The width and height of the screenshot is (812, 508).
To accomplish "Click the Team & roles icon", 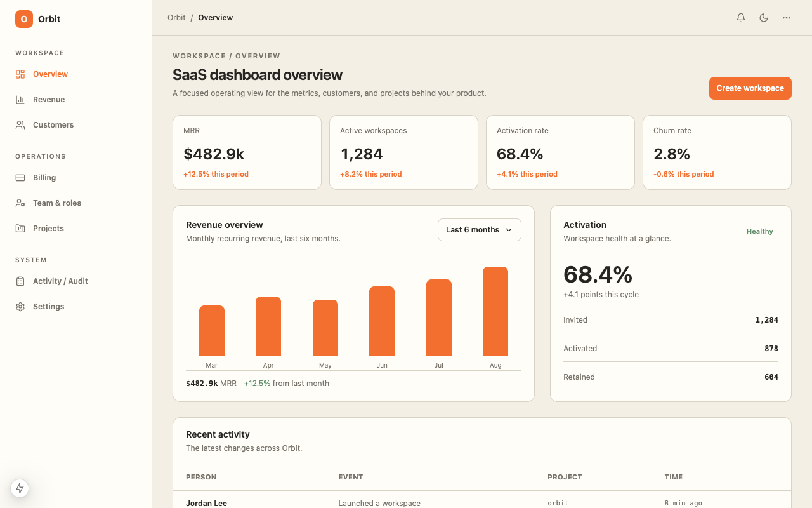I will coord(20,203).
